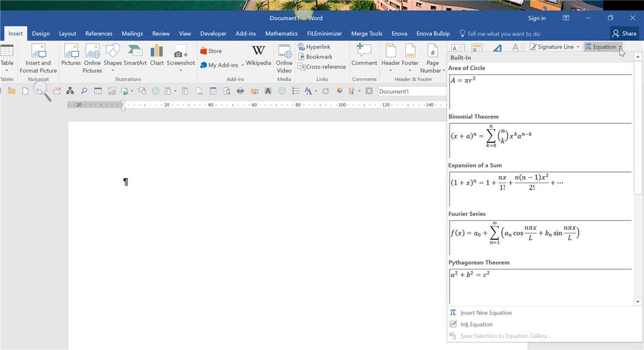Click the Document1 name box
This screenshot has height=350, width=644.
411,91
